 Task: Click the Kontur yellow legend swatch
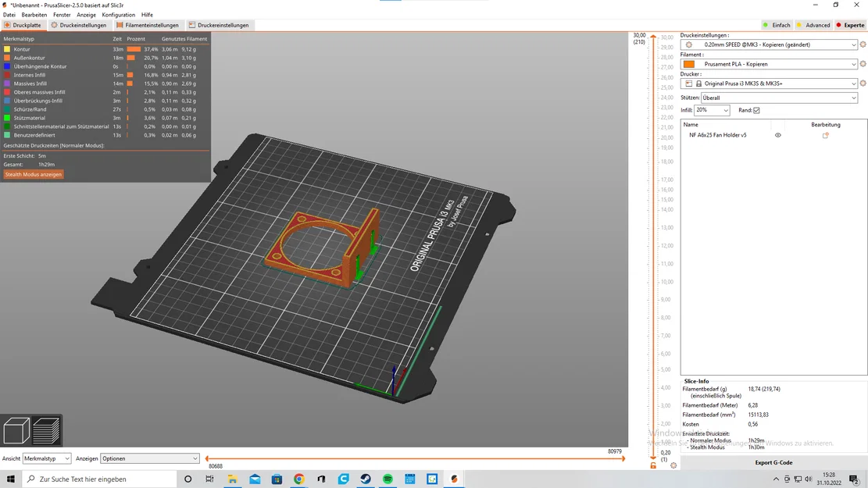coord(7,49)
